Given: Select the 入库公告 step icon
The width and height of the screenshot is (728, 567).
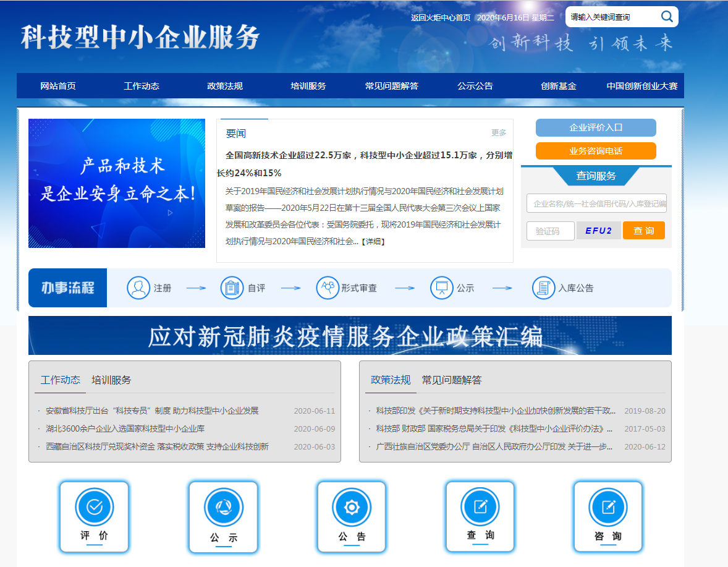Looking at the screenshot, I should coord(543,288).
